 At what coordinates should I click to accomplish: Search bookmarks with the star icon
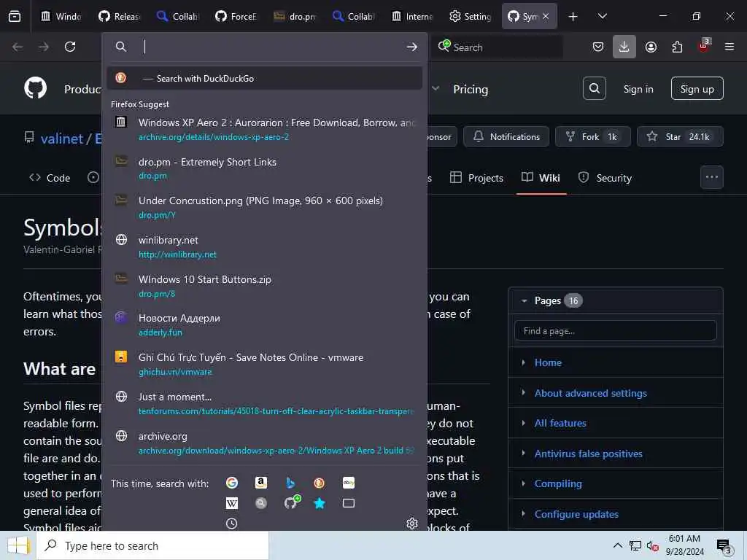[320, 503]
